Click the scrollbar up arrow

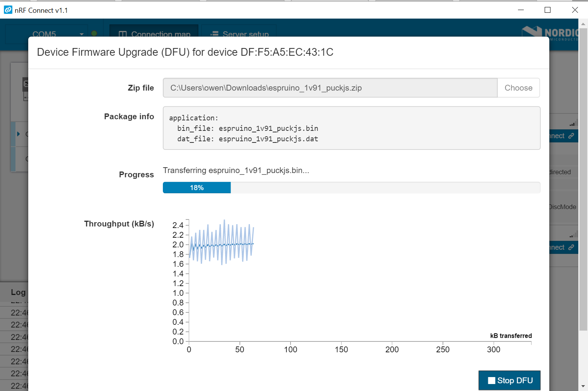583,24
